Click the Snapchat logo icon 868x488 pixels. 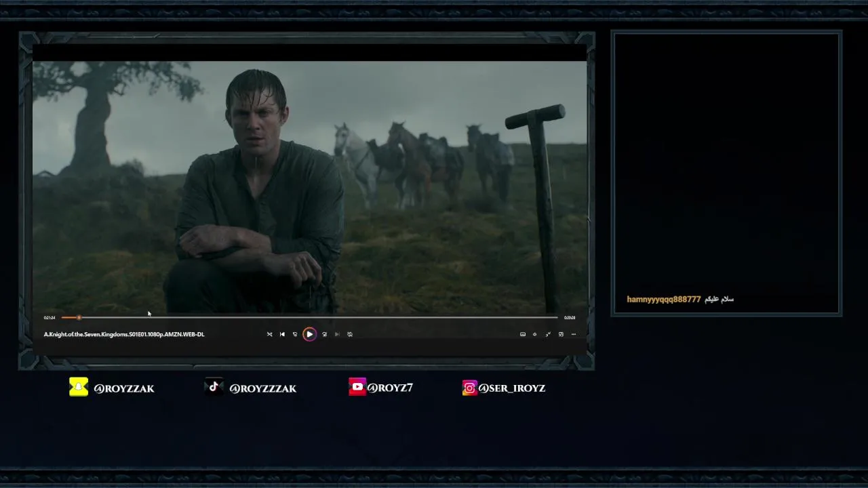tap(79, 387)
